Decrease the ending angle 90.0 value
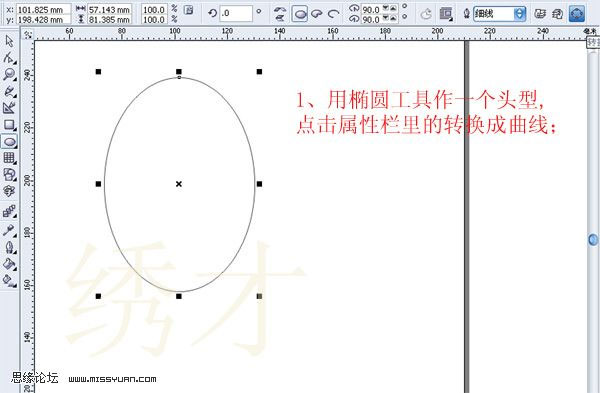 point(386,18)
